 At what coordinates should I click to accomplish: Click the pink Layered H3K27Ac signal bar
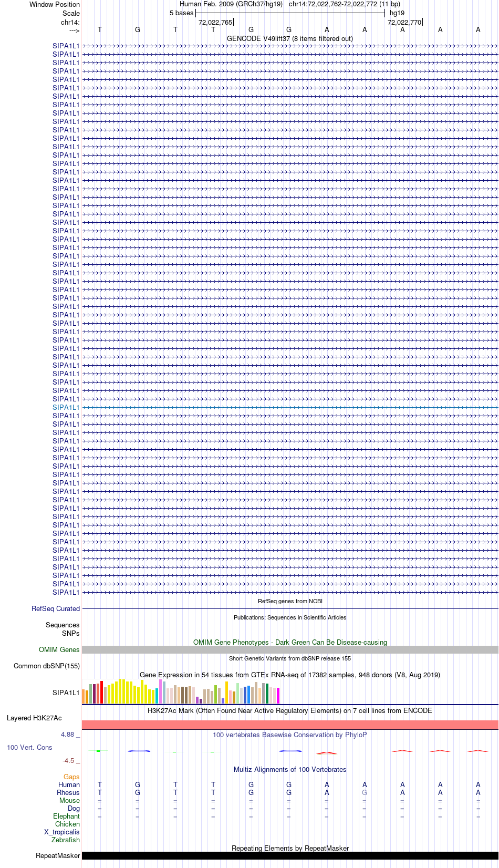(290, 725)
